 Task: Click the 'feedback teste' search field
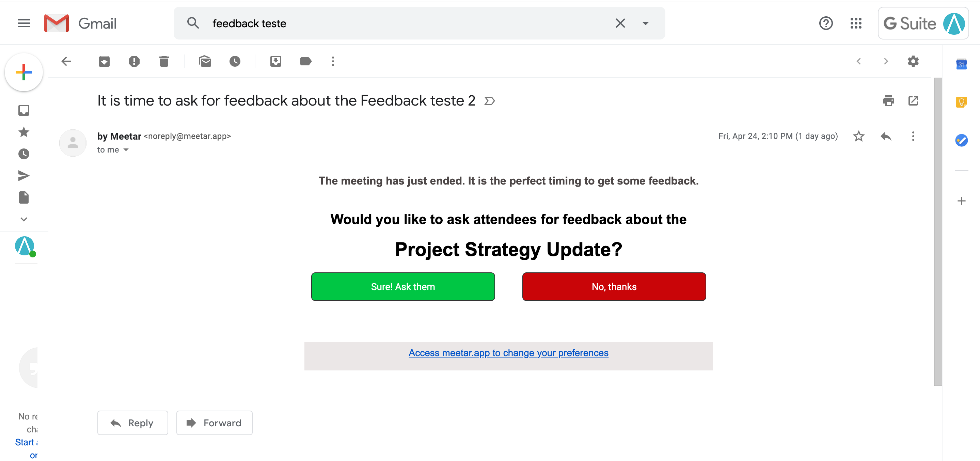point(399,23)
